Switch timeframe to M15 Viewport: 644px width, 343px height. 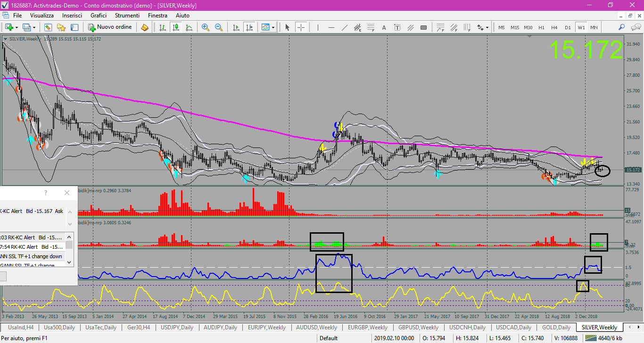(515, 27)
